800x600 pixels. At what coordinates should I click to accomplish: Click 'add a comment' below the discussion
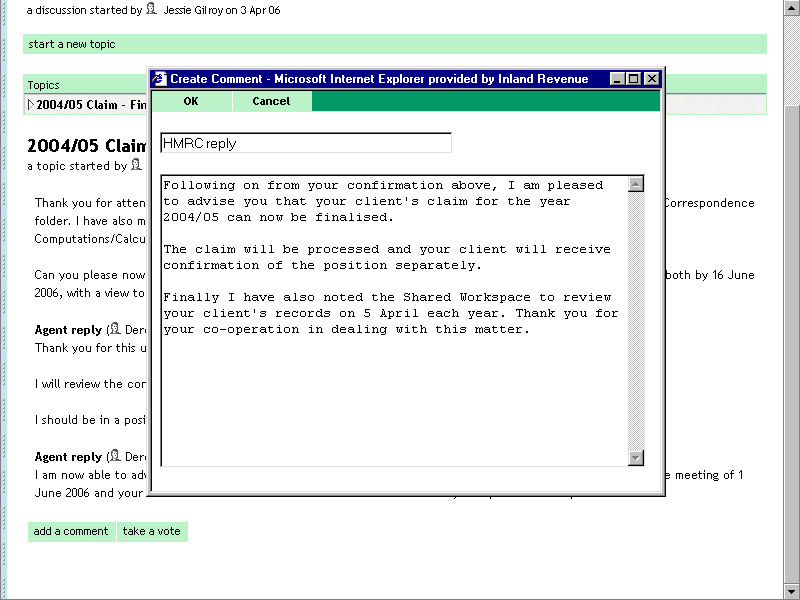pos(71,531)
